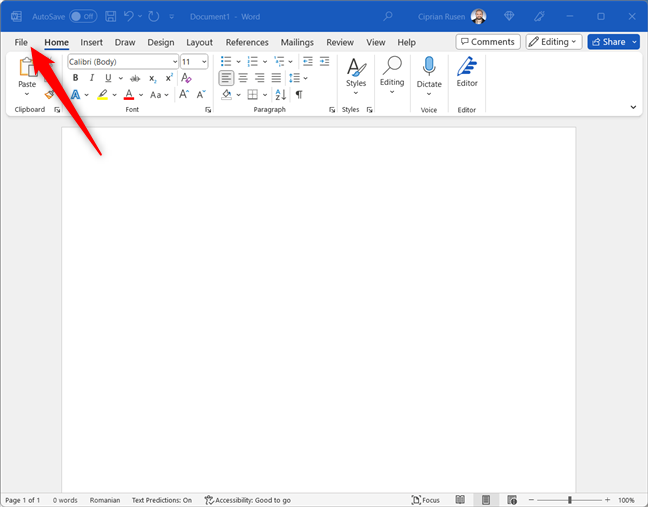Viewport: 648px width, 507px height.
Task: Click the Subscript button
Action: [x=152, y=78]
